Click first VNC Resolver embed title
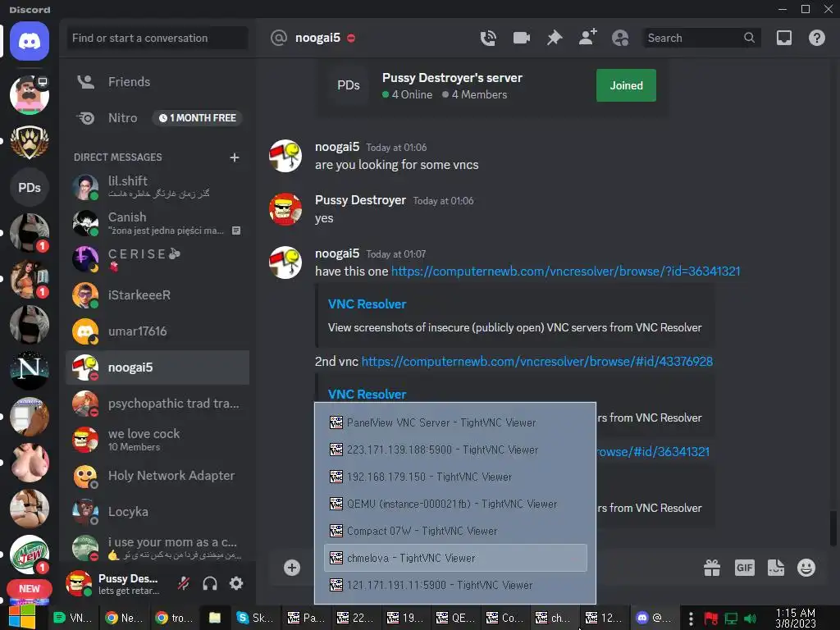This screenshot has width=840, height=630. pos(367,304)
